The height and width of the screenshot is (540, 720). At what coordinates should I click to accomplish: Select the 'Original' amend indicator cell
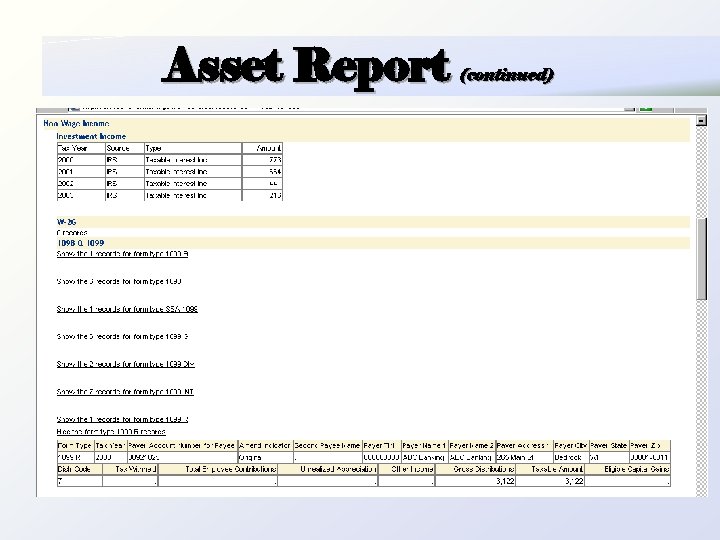click(265, 457)
